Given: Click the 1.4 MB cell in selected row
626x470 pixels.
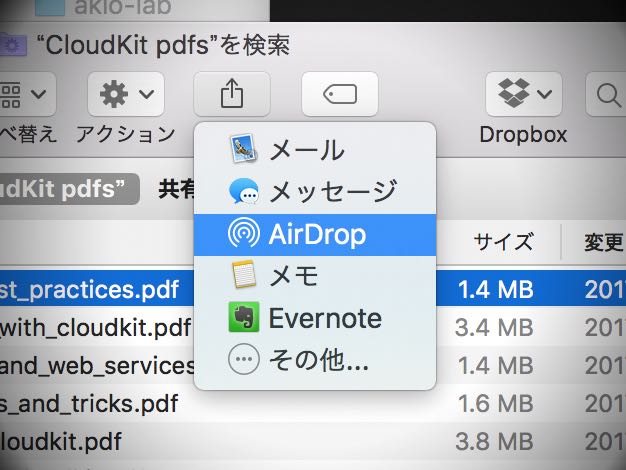Looking at the screenshot, I should click(495, 289).
